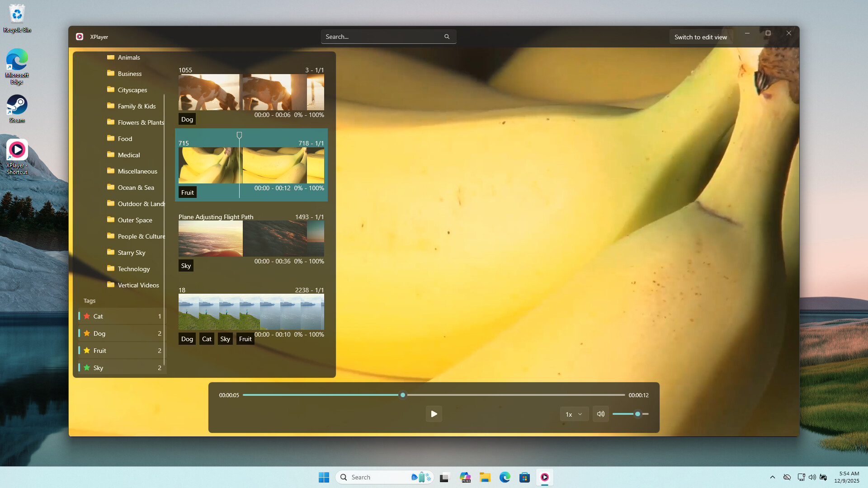
Task: Select the dog video thumbnail 1055
Action: pos(251,92)
